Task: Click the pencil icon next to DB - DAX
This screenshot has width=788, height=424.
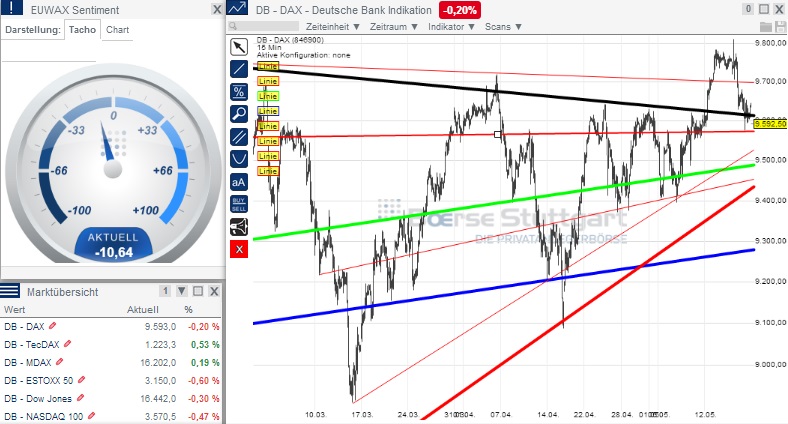Action: coord(52,326)
